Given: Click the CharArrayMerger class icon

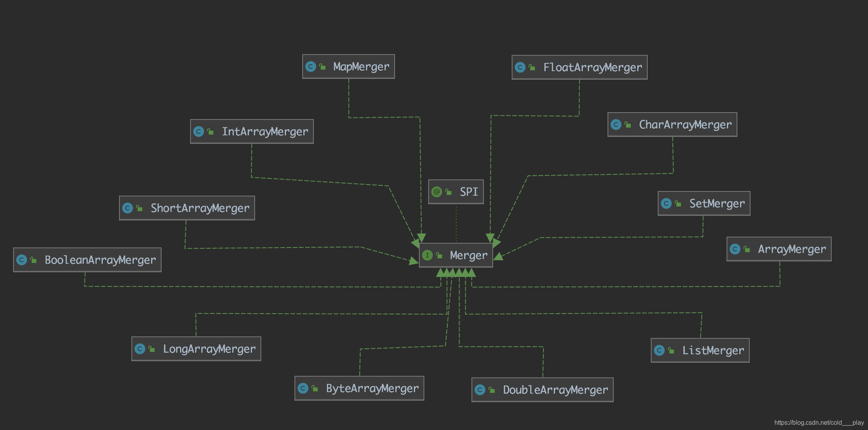Looking at the screenshot, I should coord(616,125).
